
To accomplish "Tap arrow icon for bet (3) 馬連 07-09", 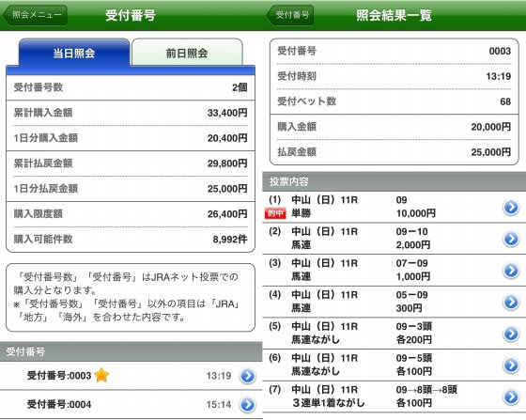I will coord(511,271).
